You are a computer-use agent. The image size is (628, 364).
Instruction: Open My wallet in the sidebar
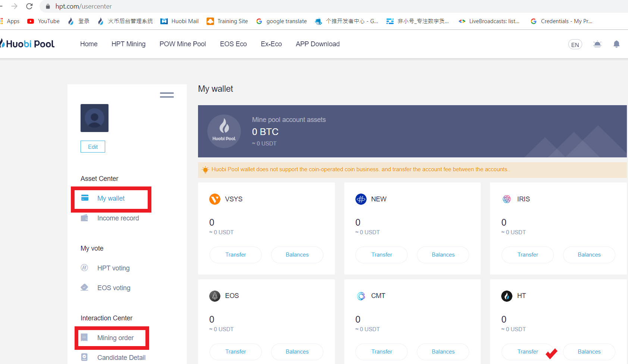111,198
